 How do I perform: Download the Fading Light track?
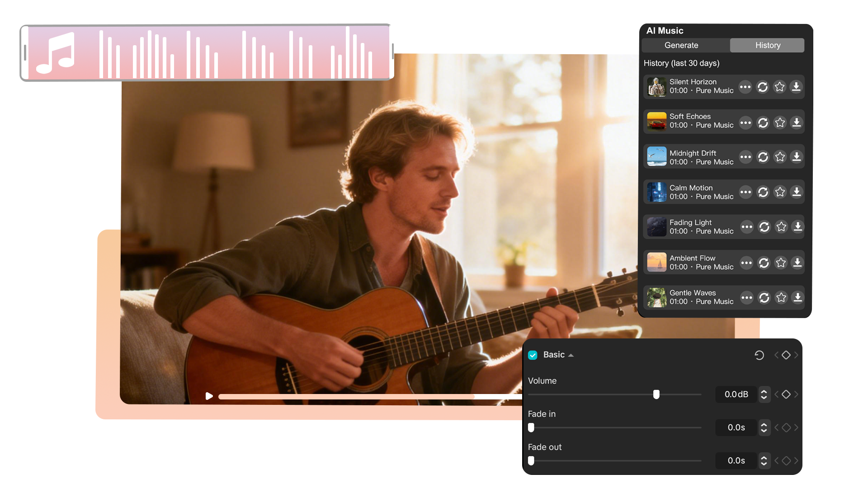tap(798, 226)
